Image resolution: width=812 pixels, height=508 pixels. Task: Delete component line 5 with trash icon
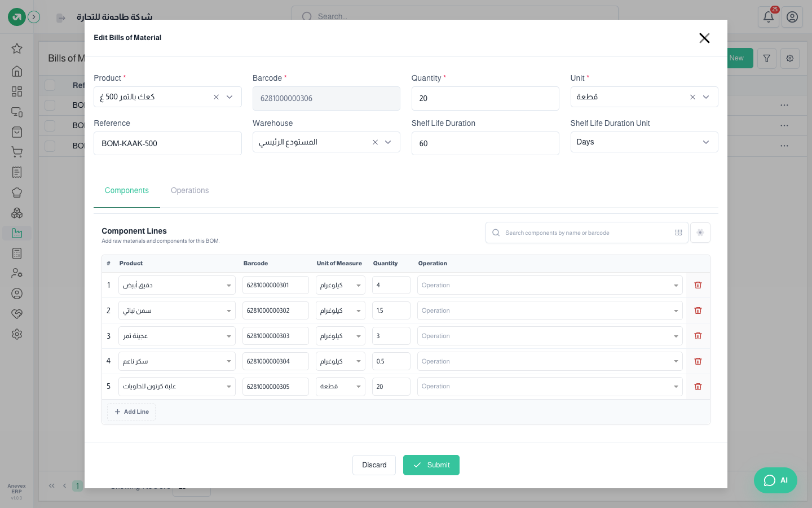click(x=698, y=387)
